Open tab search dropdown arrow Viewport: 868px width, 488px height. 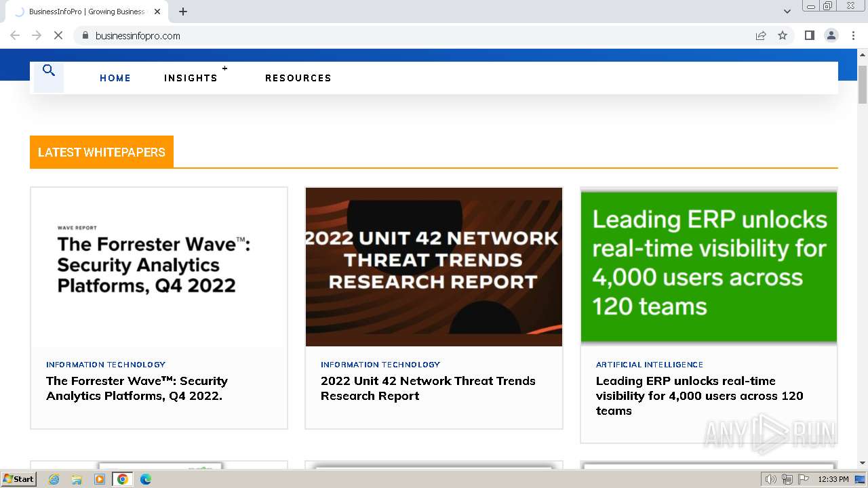point(787,12)
